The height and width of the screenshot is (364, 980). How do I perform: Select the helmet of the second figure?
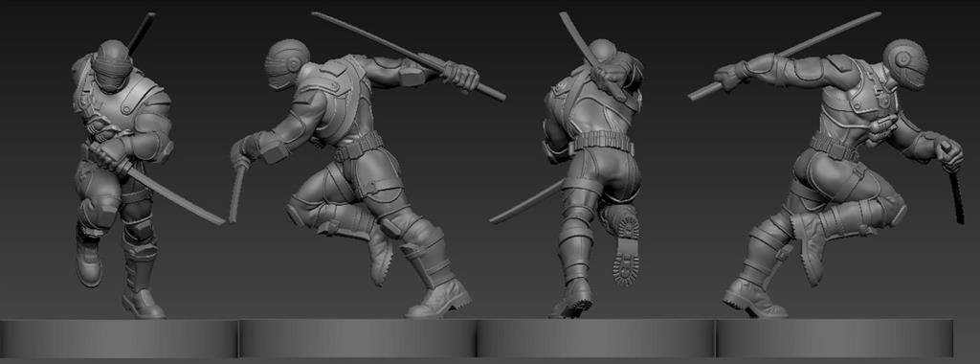pos(287,63)
